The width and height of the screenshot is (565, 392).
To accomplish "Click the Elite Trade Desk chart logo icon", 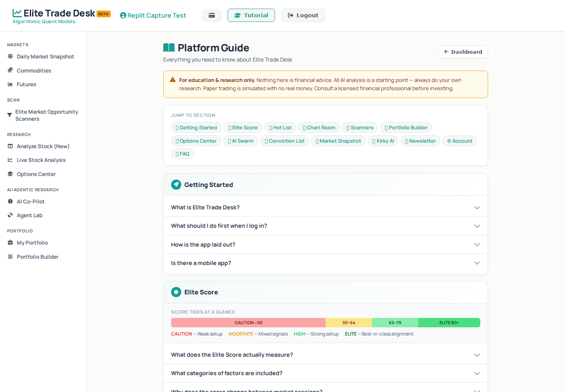I will coord(17,13).
